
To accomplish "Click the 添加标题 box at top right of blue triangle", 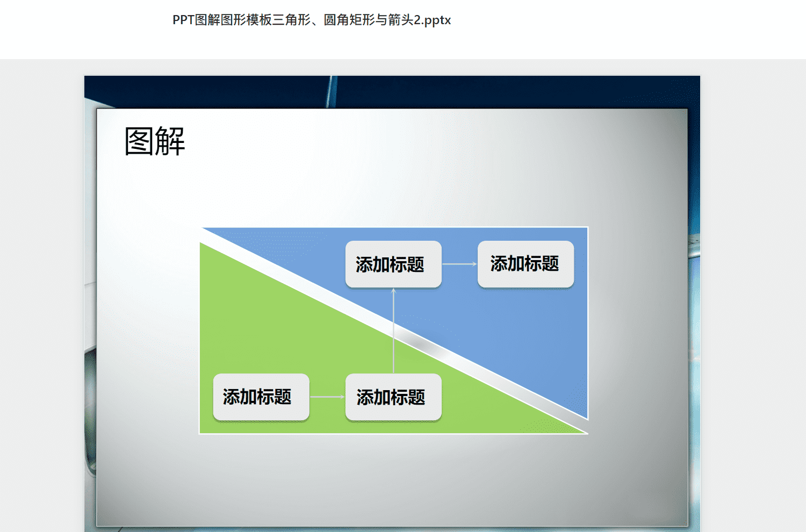I will pos(526,264).
